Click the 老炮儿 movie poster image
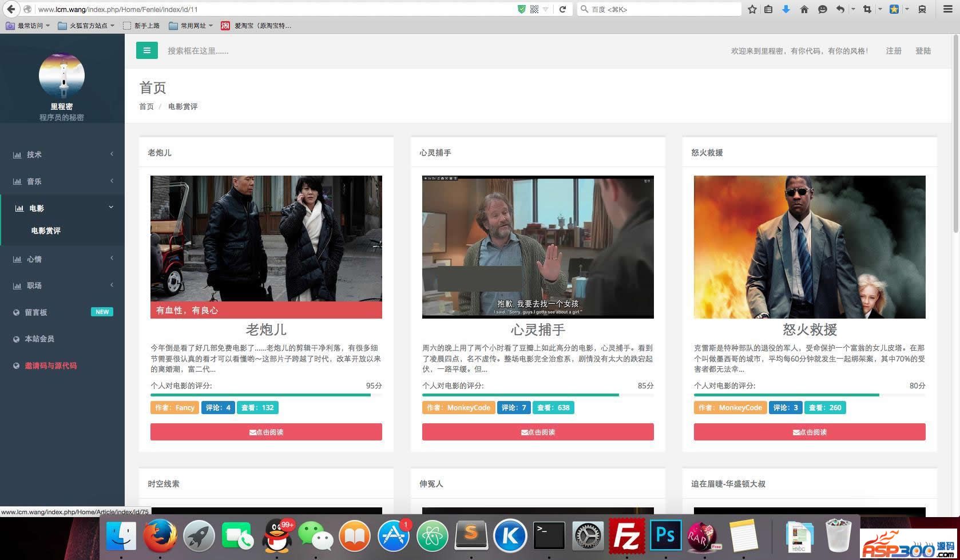The height and width of the screenshot is (560, 960). (266, 247)
